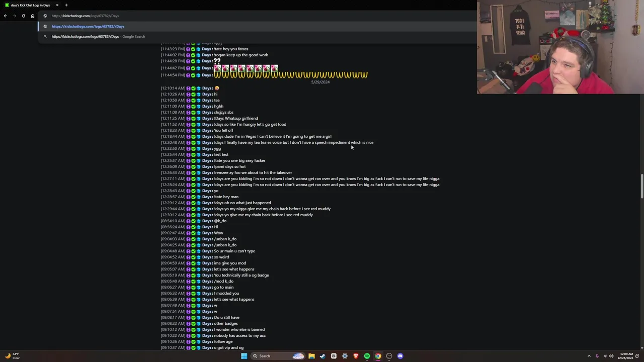Click the address bar URL field
This screenshot has height=362, width=644.
257,16
